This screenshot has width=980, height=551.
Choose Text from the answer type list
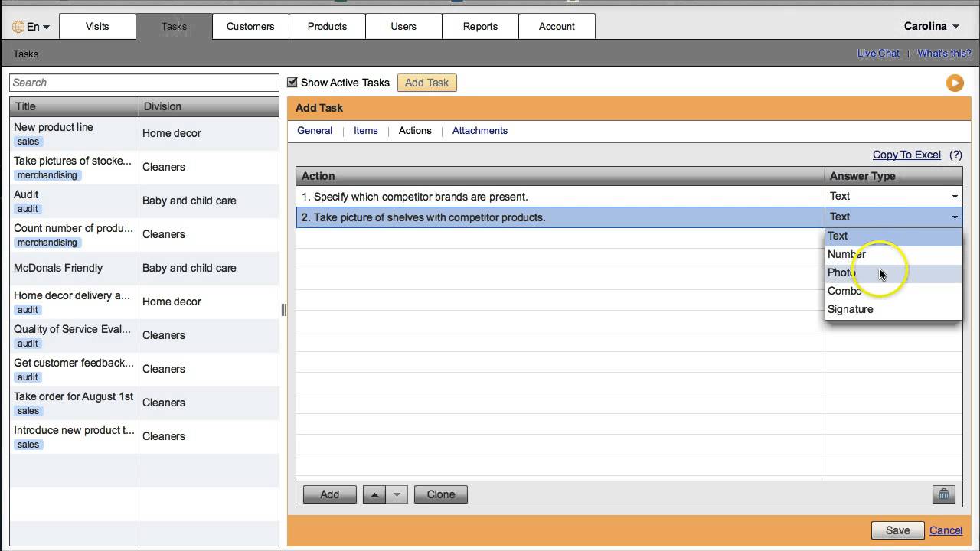[x=893, y=236]
